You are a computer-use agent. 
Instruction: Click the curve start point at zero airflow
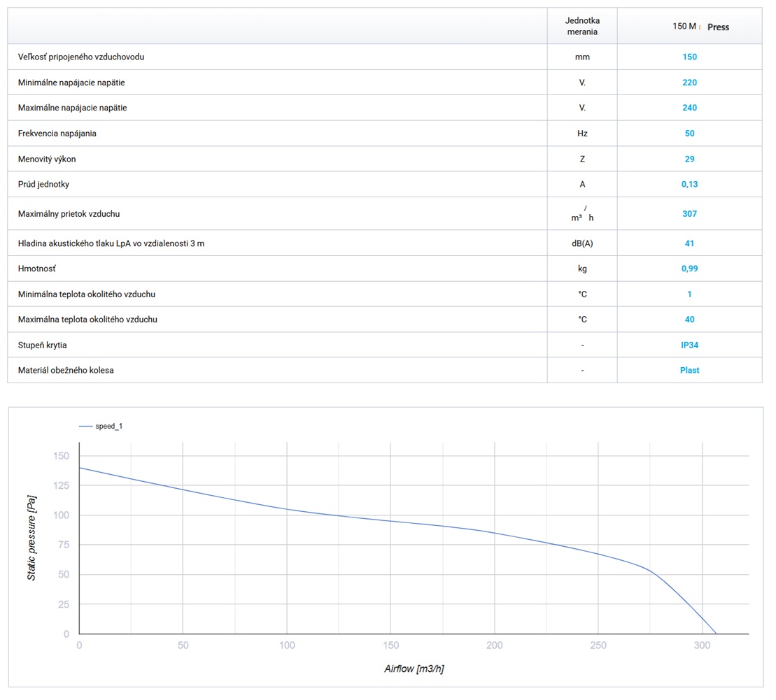(x=80, y=468)
